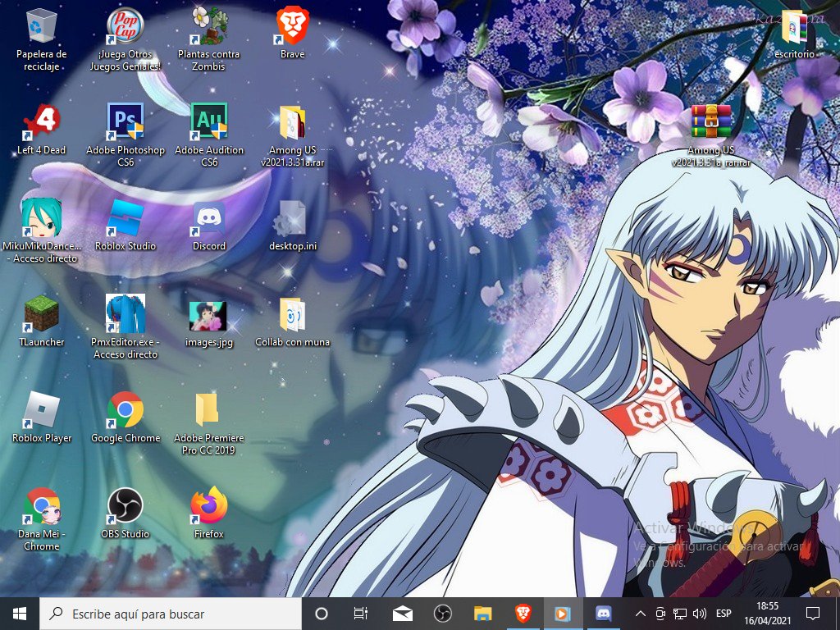Select the Google Chrome desktop shortcut
This screenshot has width=840, height=630.
click(126, 418)
